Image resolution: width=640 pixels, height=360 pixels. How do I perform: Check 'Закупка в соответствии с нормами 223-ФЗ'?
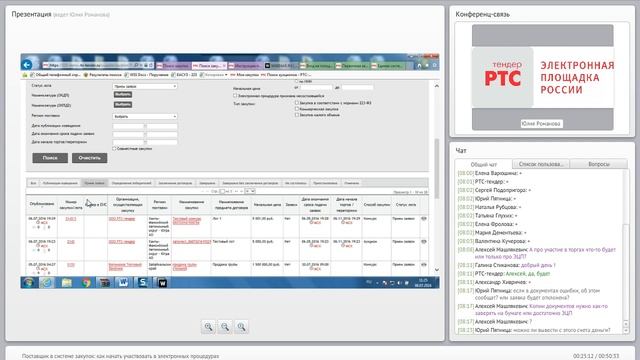(297, 103)
